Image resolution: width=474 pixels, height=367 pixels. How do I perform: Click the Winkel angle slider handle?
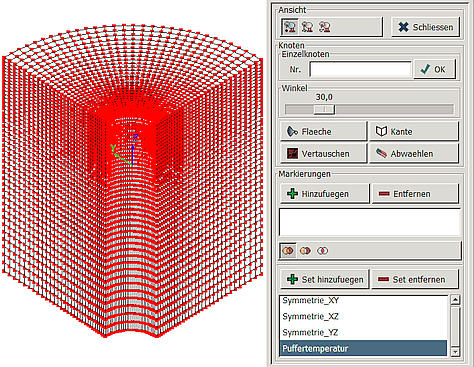click(324, 109)
